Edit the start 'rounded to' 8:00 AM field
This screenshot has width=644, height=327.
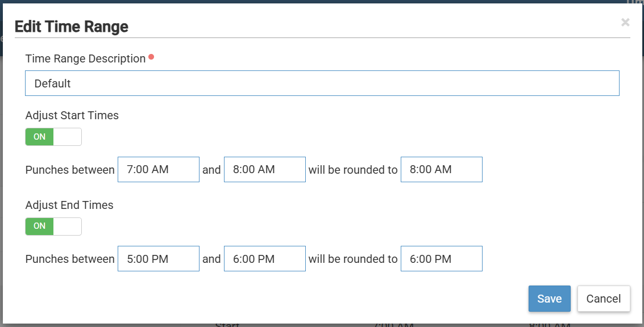click(442, 169)
